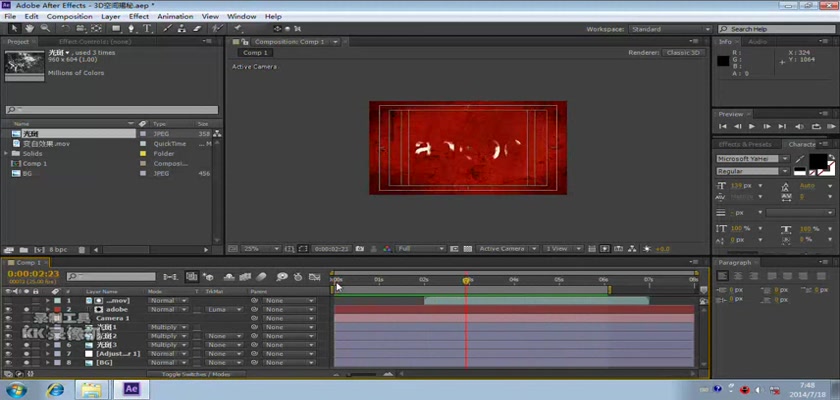Toggle visibility of Camera 1 layer
This screenshot has height=400, width=840.
click(9, 318)
